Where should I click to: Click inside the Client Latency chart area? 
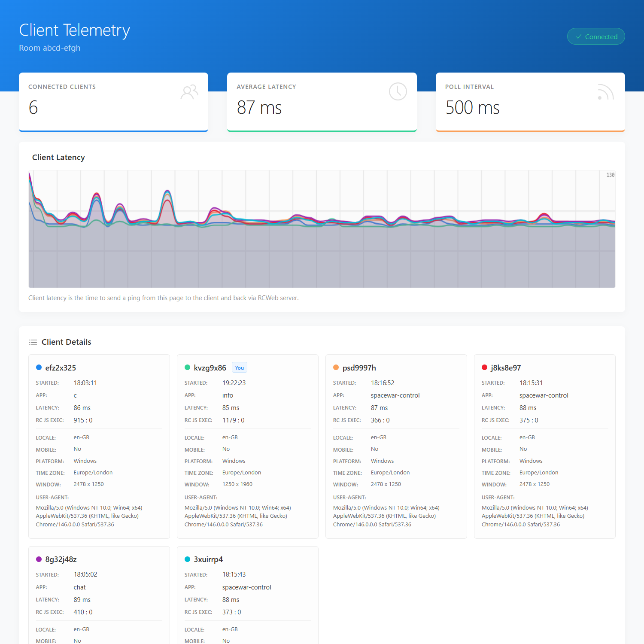tap(322, 230)
